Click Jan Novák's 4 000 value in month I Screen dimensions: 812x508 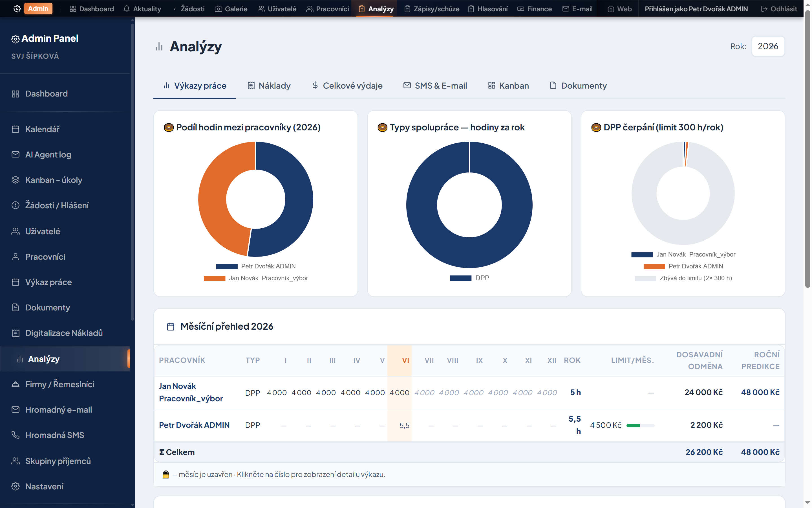(x=277, y=393)
